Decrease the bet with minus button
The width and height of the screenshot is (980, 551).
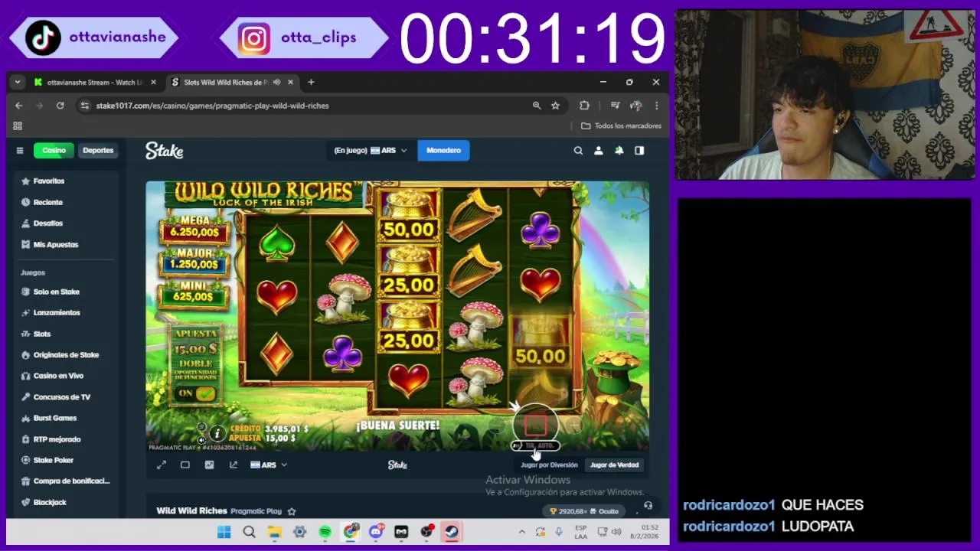497,424
